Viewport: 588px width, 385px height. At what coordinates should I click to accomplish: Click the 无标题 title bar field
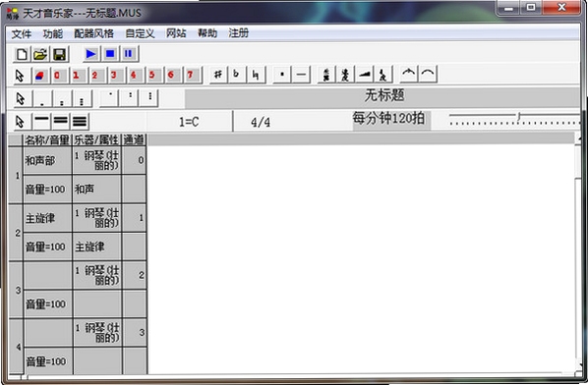click(382, 97)
